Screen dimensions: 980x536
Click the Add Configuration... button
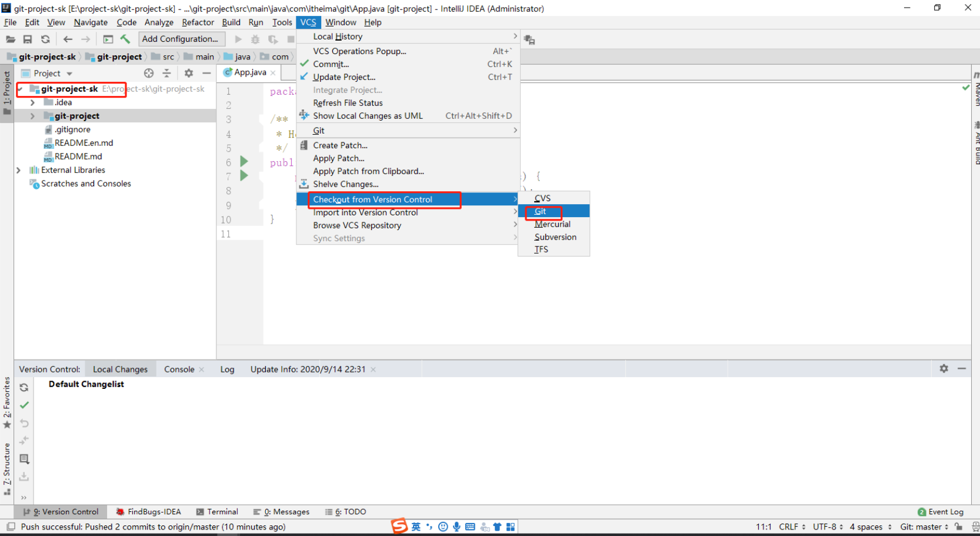pyautogui.click(x=180, y=39)
